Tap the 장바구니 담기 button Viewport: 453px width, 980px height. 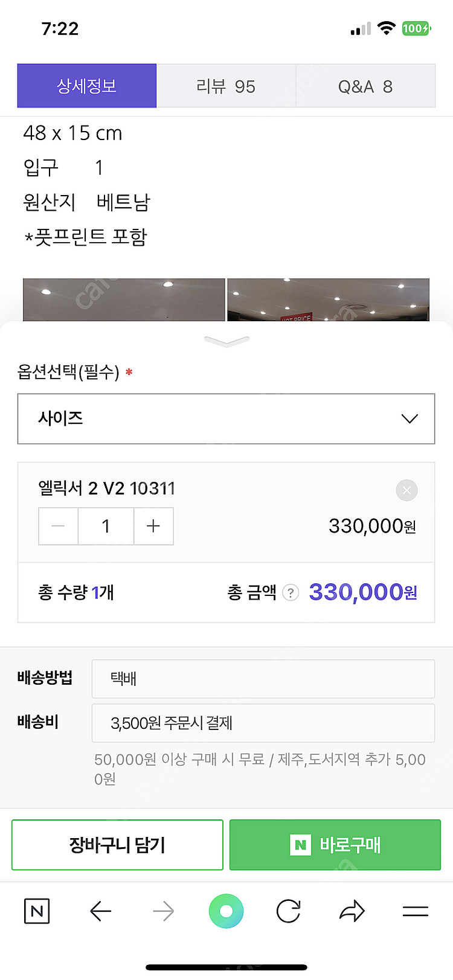point(117,845)
